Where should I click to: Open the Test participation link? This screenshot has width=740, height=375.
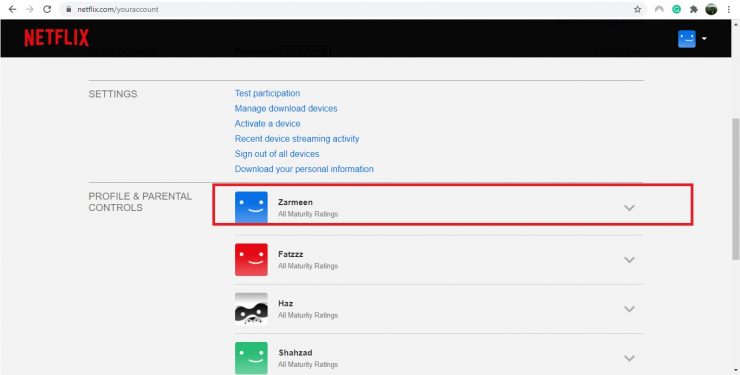[267, 93]
